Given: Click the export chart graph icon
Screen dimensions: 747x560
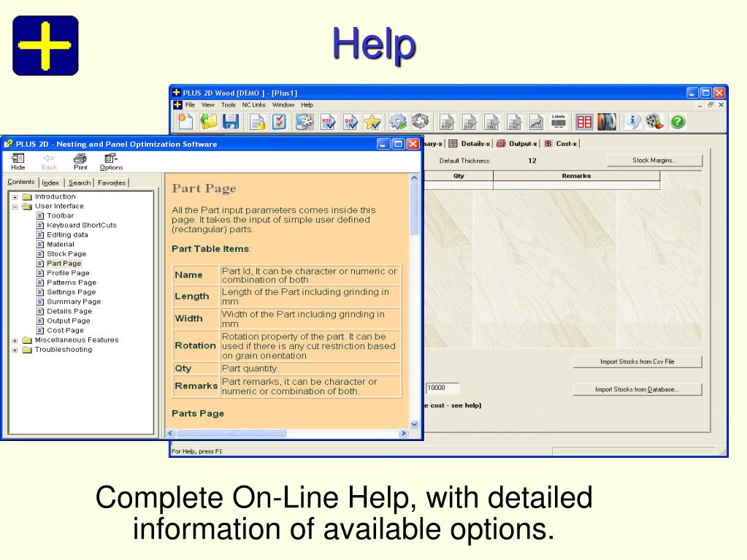Looking at the screenshot, I should click(536, 122).
